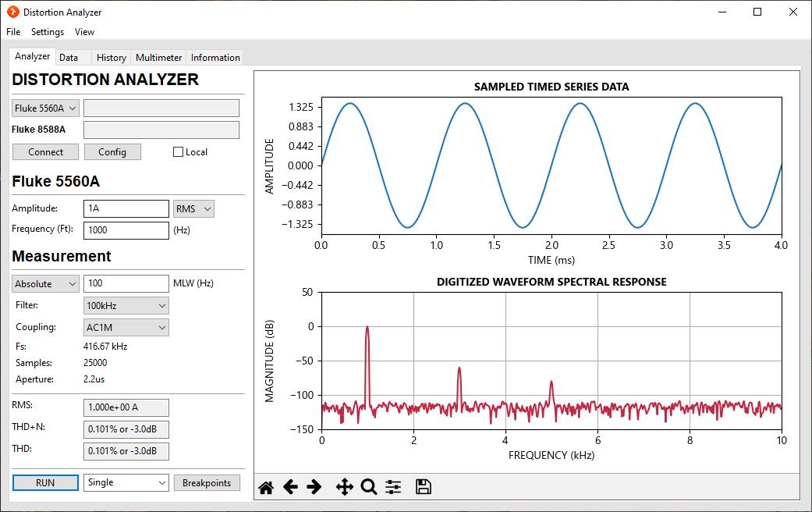The width and height of the screenshot is (812, 512).
Task: Click the Fluke 8588A address field
Action: (161, 130)
